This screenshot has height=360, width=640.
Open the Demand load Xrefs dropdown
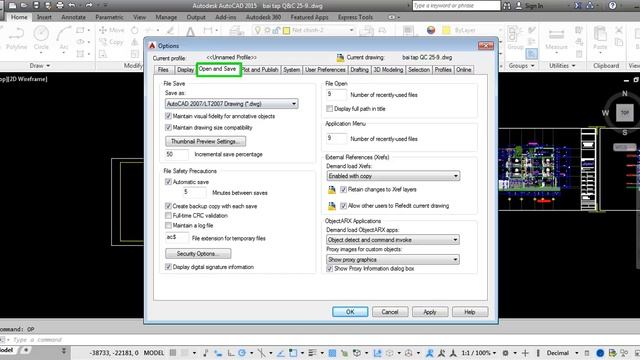click(393, 176)
